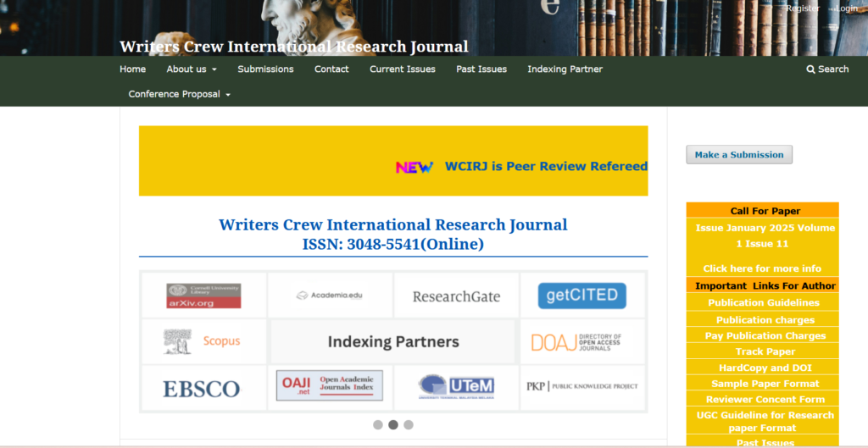The height and width of the screenshot is (448, 868).
Task: Open the Contact page from navigation
Action: (331, 69)
